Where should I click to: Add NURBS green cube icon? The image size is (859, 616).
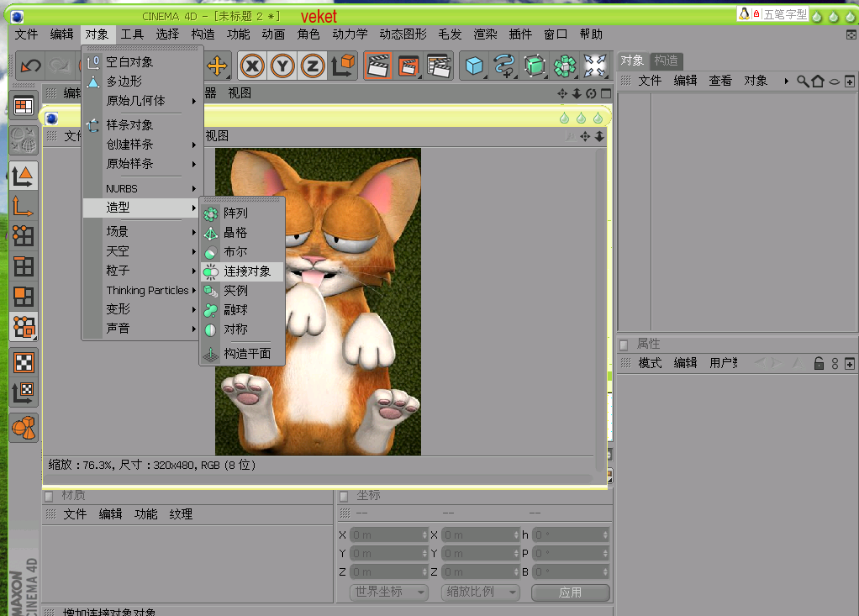(535, 66)
